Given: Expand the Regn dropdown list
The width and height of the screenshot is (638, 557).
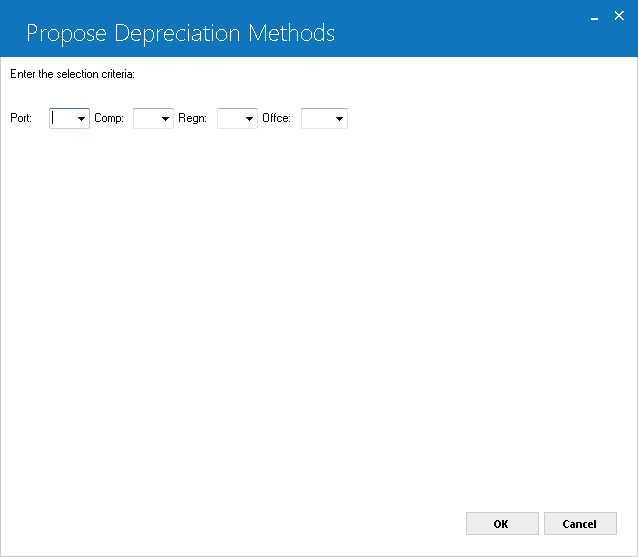Looking at the screenshot, I should click(x=249, y=119).
